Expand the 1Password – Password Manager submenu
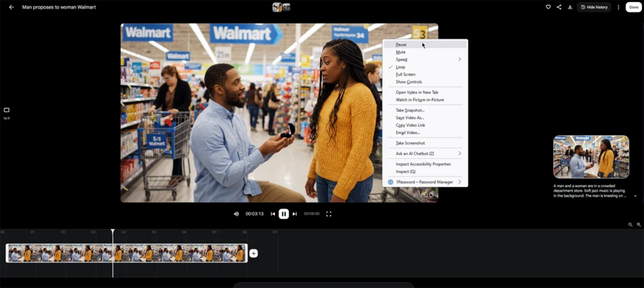 pos(425,182)
